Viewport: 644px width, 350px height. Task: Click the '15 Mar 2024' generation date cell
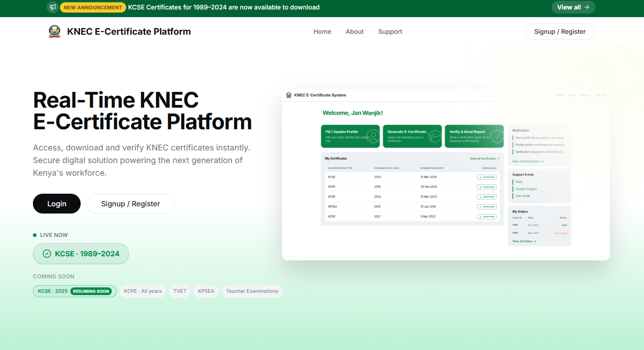pos(429,177)
